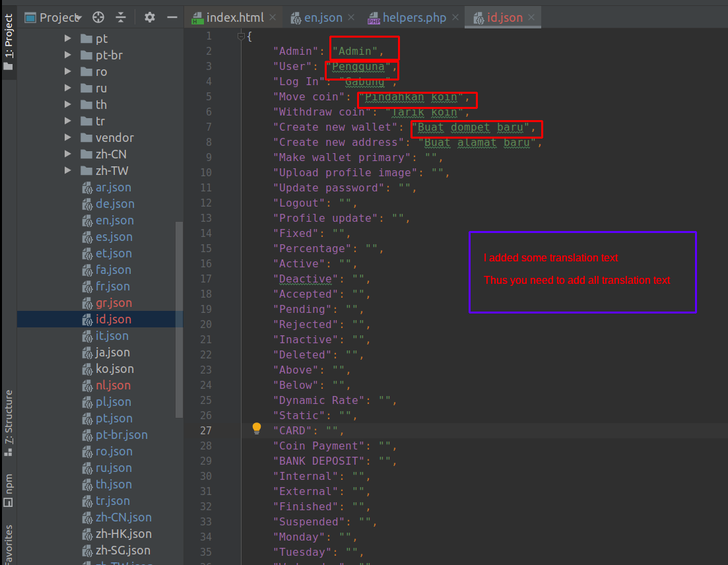
Task: Close the en.json tab
Action: (350, 18)
